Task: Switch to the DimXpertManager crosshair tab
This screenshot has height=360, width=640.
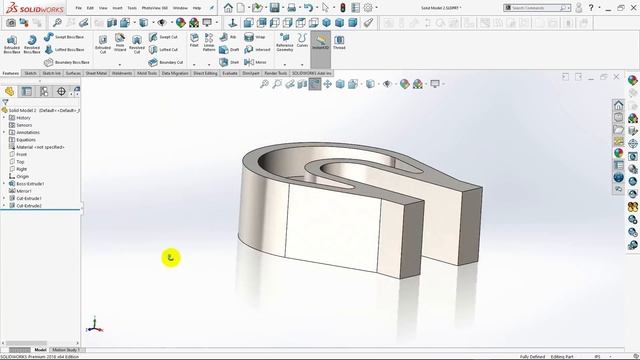Action: click(61, 91)
